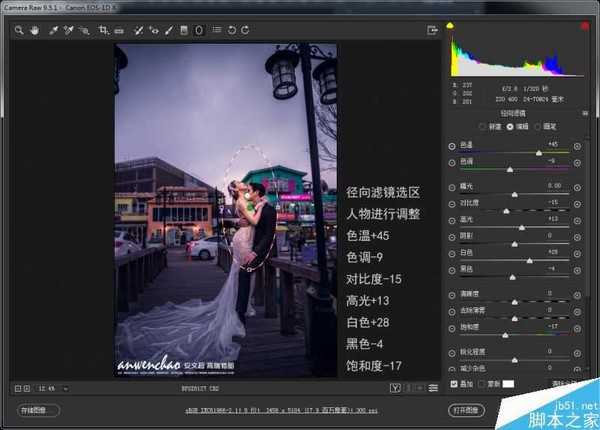The height and width of the screenshot is (430, 600).
Task: Pick the White Balance eyedropper tool
Action: [x=53, y=31]
